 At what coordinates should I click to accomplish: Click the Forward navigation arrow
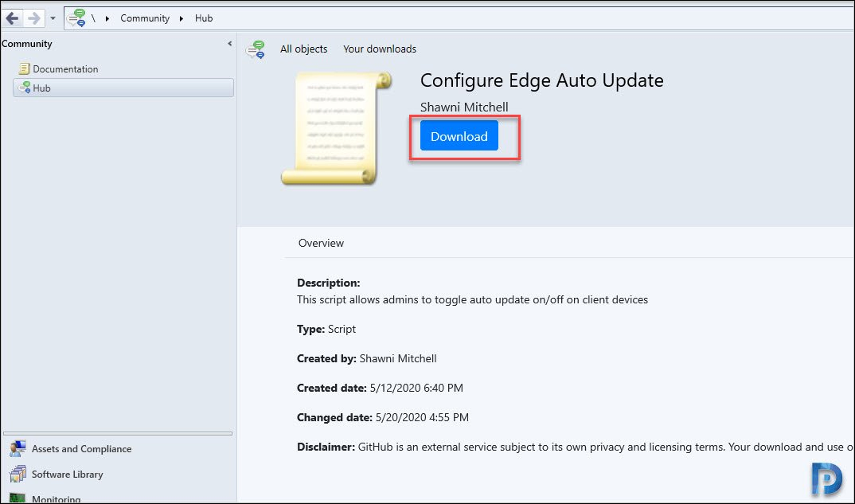[x=33, y=18]
